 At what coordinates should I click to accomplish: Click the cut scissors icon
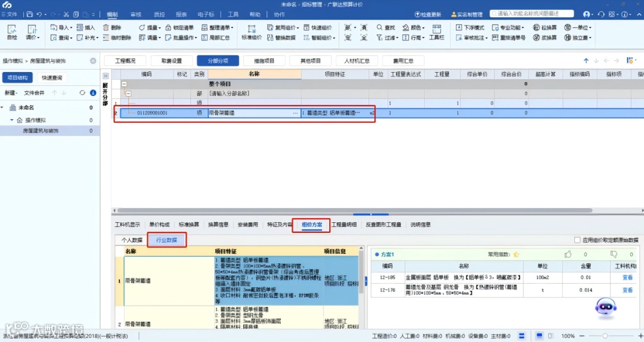66,14
